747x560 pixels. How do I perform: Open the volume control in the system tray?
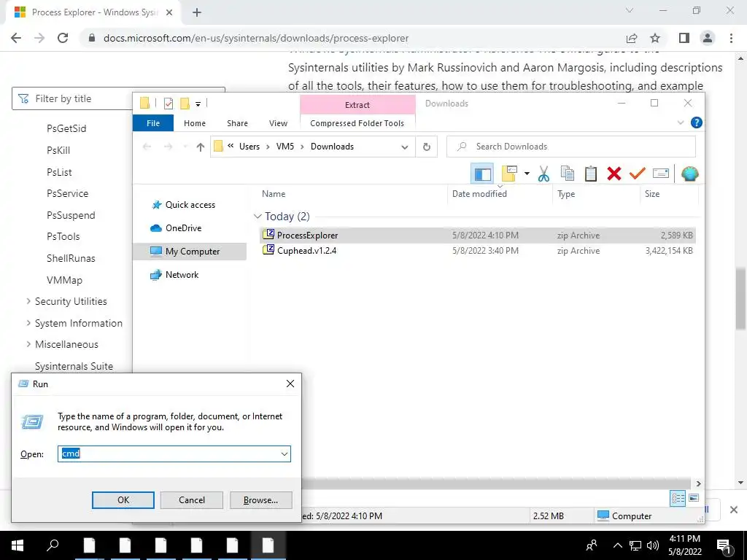click(653, 545)
